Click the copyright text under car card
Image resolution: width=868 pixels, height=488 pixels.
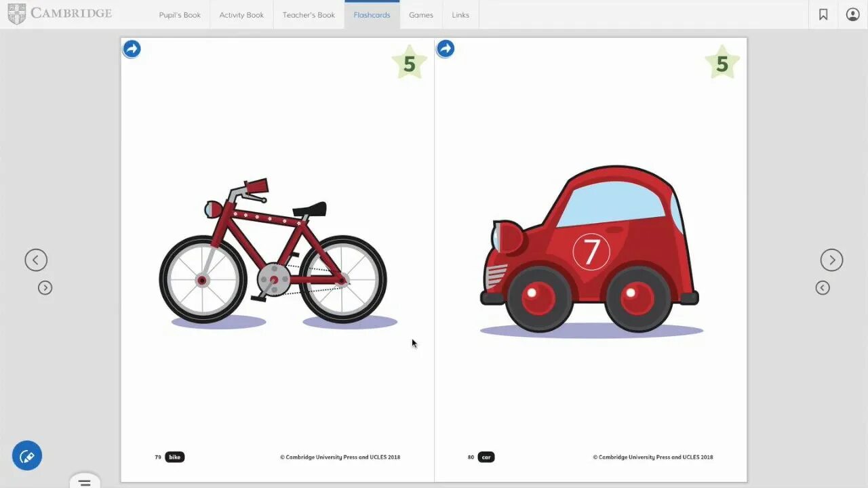point(653,457)
